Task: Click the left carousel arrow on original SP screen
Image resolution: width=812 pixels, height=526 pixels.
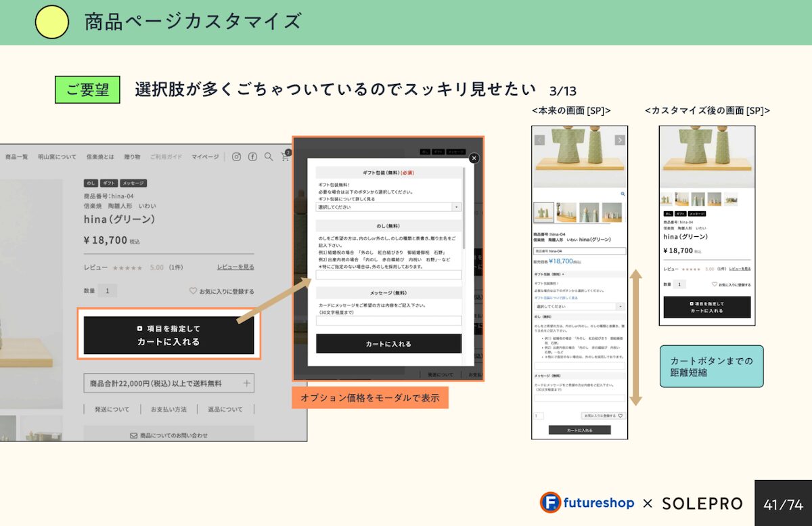Action: click(x=540, y=140)
